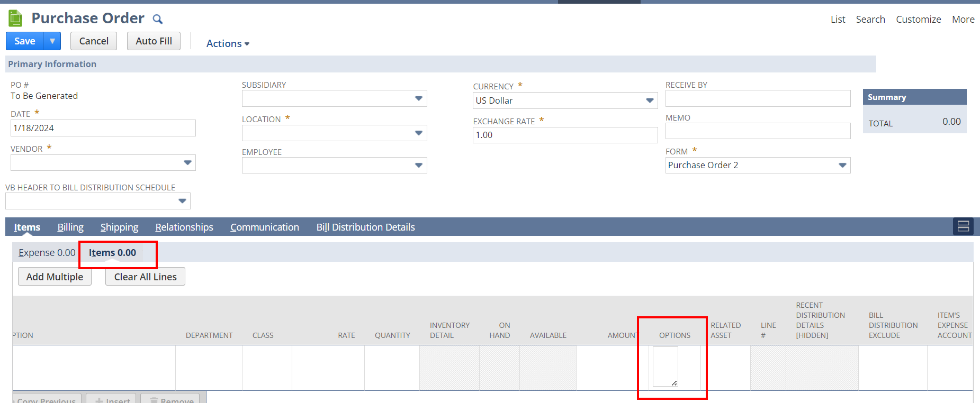Image resolution: width=980 pixels, height=403 pixels.
Task: Click the Customize link
Action: point(918,20)
